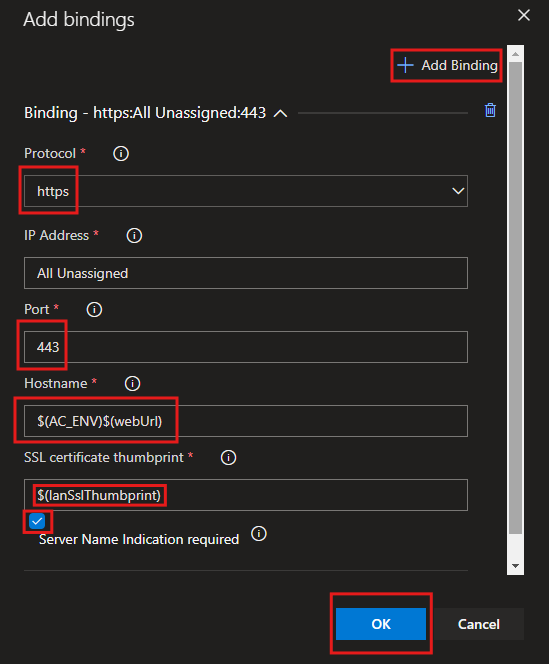
Task: Open the Protocol dropdown
Action: click(246, 191)
